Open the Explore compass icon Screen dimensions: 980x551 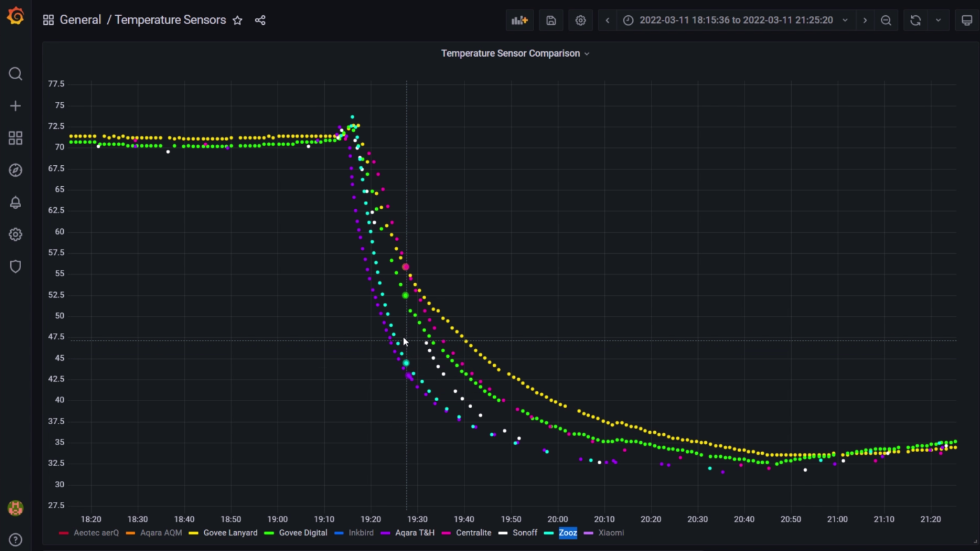(15, 170)
